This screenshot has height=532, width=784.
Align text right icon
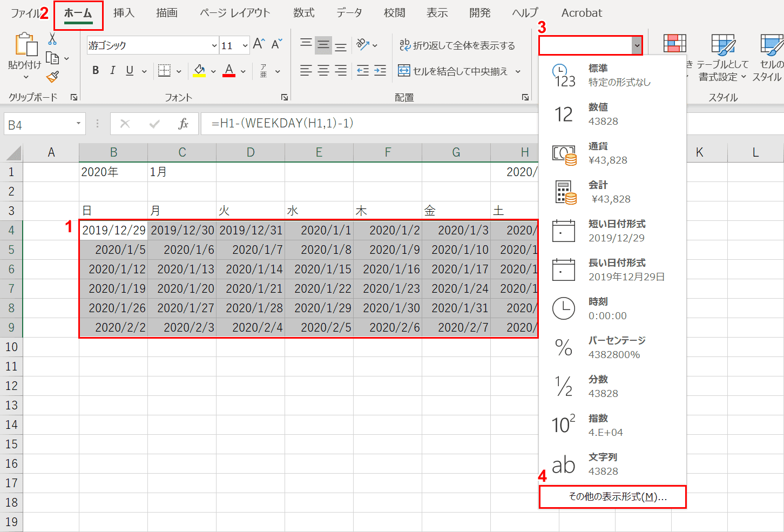coord(341,71)
